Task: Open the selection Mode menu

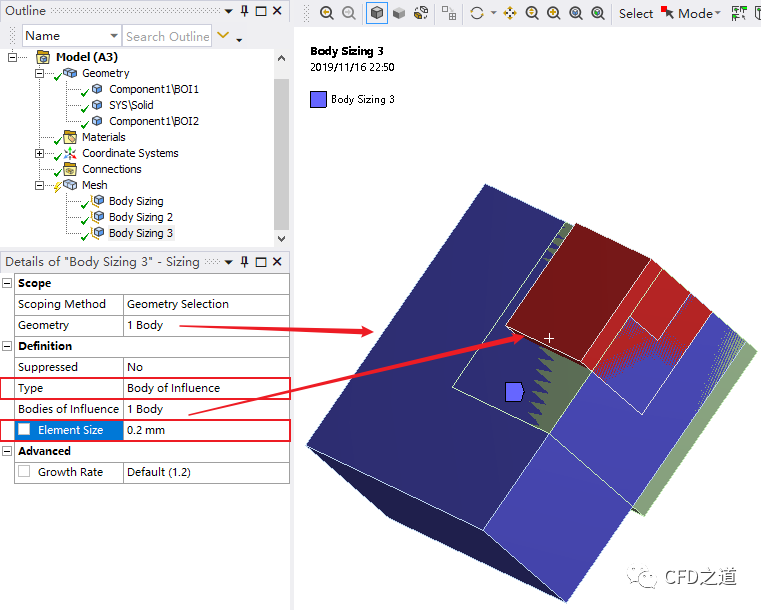Action: 694,13
